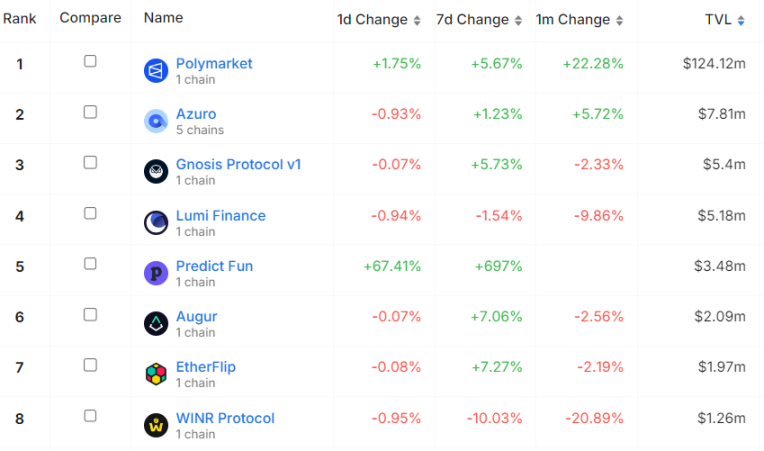Open the Augur protocol link
Screen dimensions: 764x451
(196, 317)
